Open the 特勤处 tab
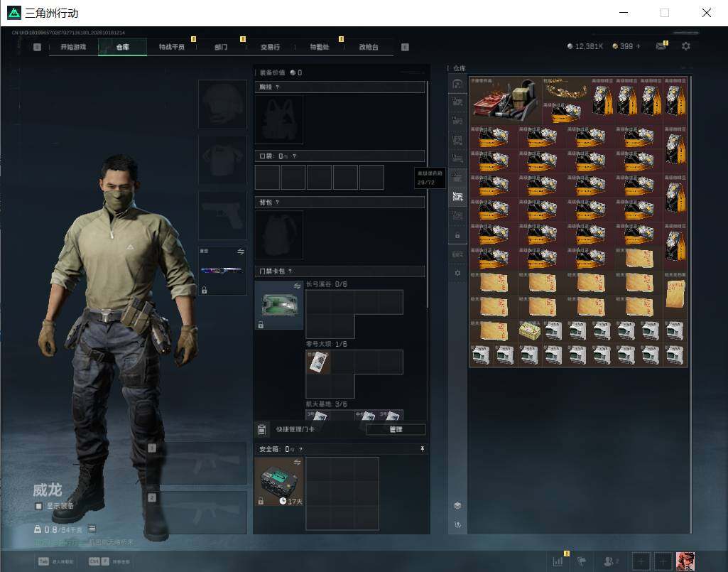 [x=320, y=47]
